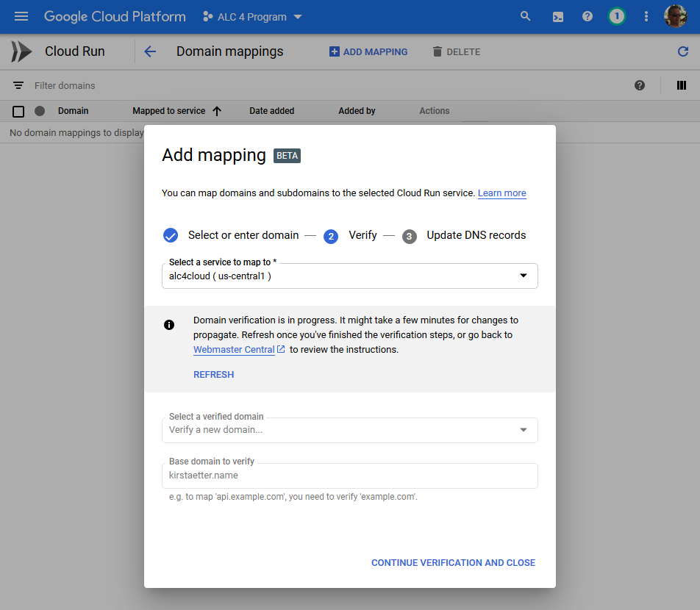Screen dimensions: 700x610
Task: Refresh the page with the reload icon
Action: pos(682,51)
